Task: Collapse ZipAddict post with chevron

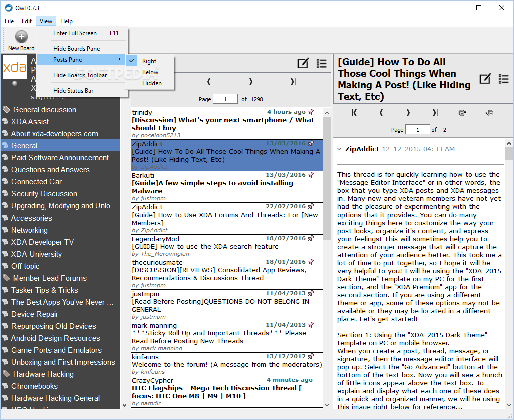Action: [339, 149]
